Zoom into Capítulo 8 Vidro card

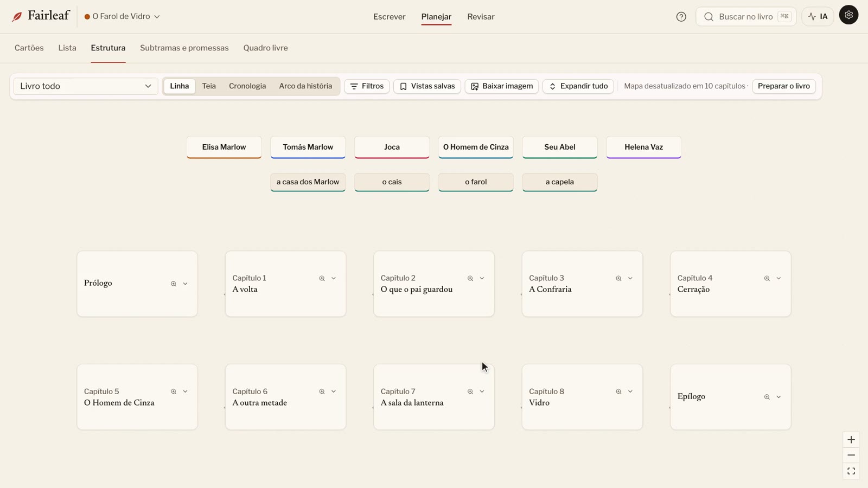(x=618, y=391)
